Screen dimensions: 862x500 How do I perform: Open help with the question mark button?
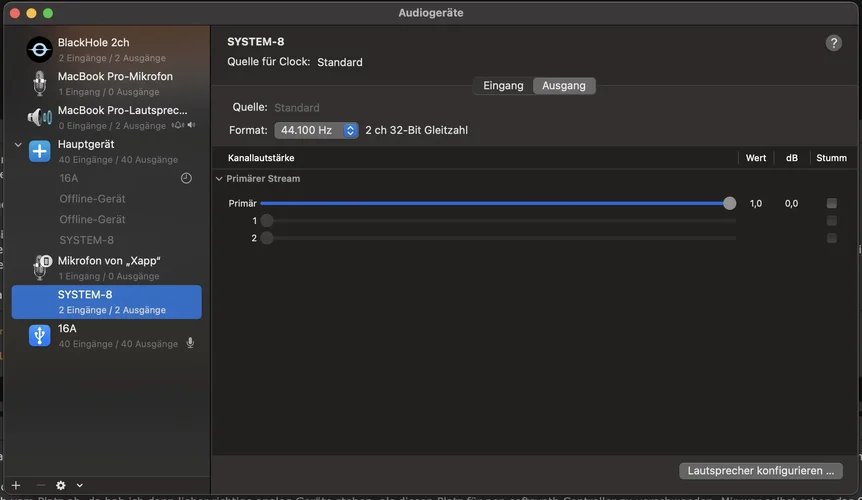(833, 43)
